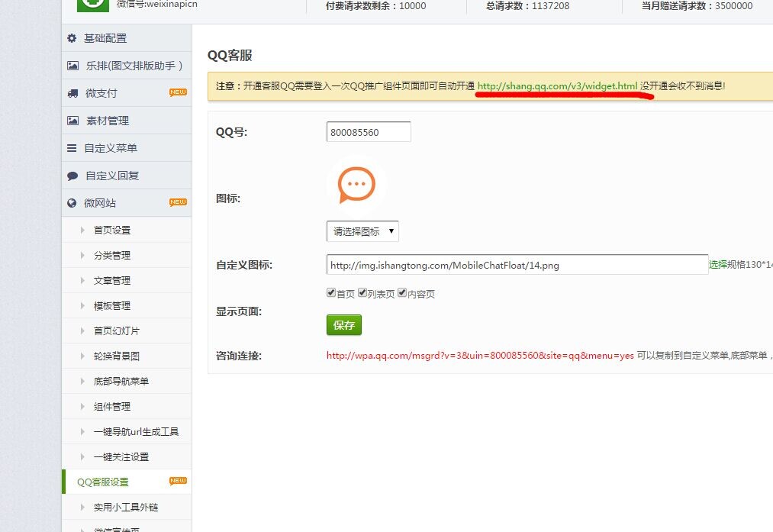Click the speech bubble icon for 自定义回复

(x=72, y=176)
